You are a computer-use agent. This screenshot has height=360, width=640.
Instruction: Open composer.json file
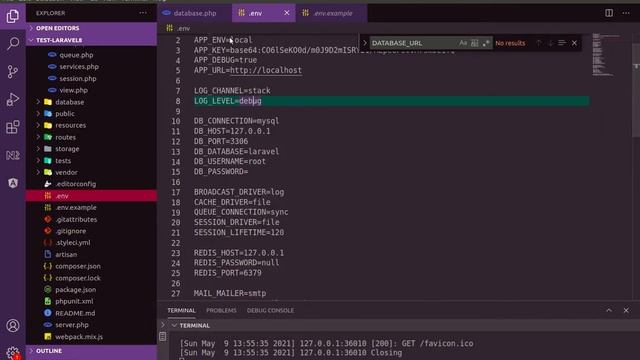point(78,266)
